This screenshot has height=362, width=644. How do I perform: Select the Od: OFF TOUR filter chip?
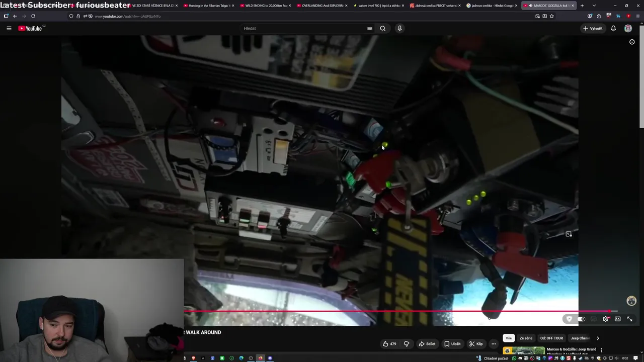coord(551,338)
